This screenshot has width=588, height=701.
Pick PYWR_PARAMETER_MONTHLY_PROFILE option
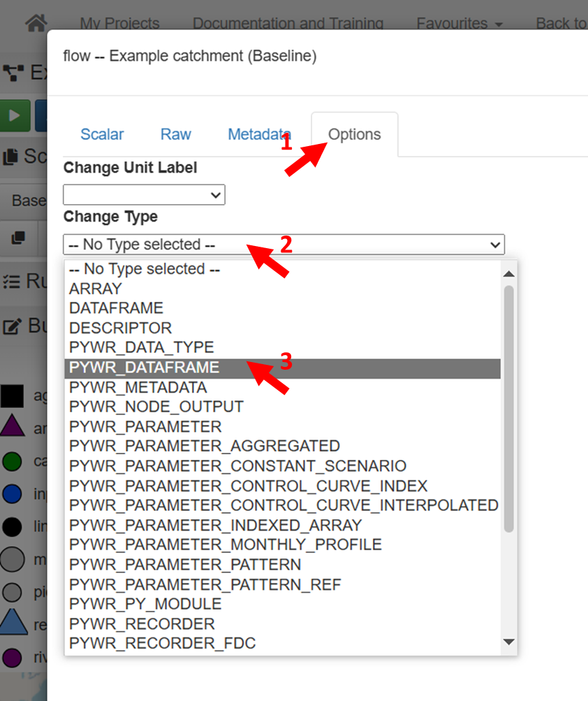(225, 544)
